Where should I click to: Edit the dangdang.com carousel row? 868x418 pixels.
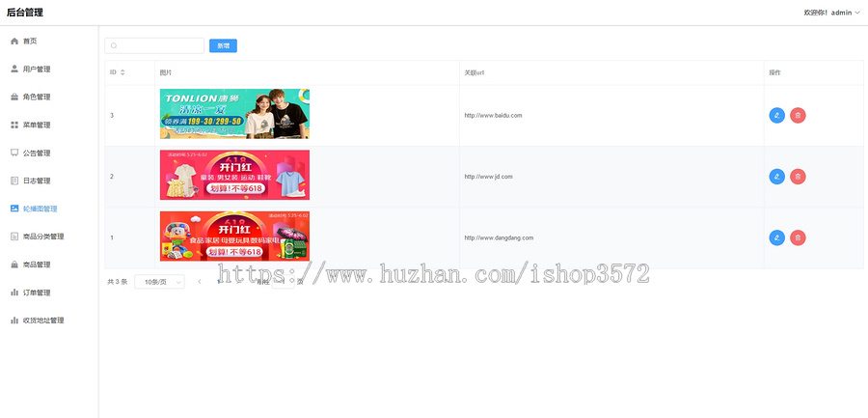[777, 237]
